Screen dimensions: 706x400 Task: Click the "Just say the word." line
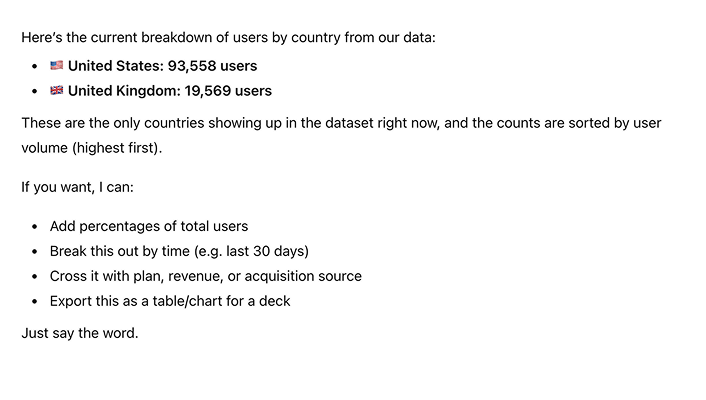(79, 333)
